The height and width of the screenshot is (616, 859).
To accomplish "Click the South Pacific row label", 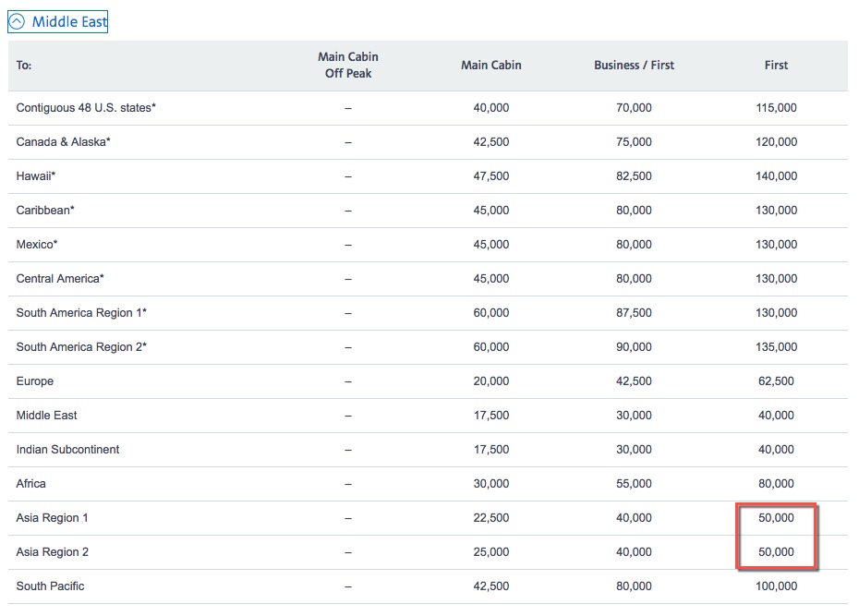I will pyautogui.click(x=51, y=586).
